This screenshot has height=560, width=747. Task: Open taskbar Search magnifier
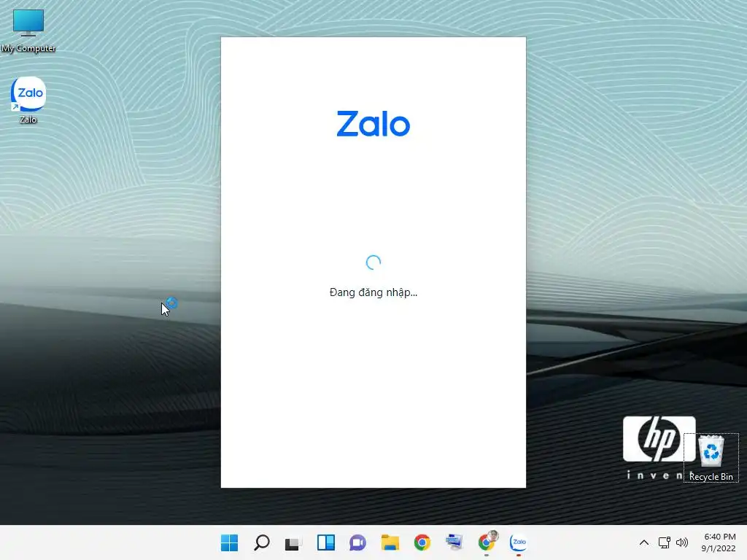point(262,542)
